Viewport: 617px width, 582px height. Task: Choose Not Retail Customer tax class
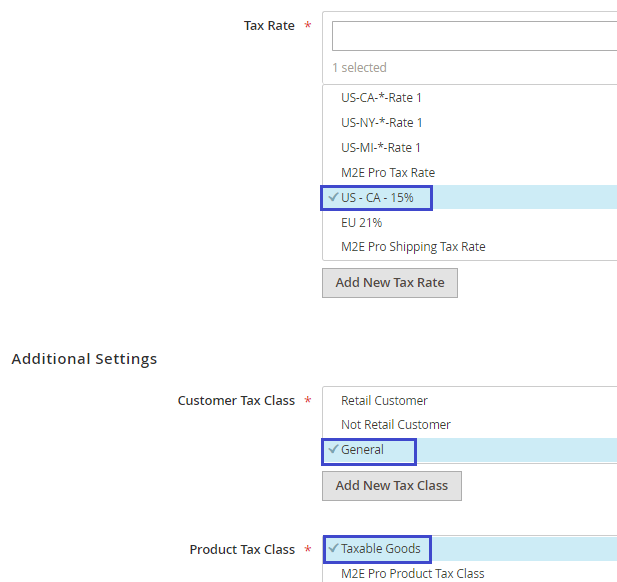(x=395, y=425)
